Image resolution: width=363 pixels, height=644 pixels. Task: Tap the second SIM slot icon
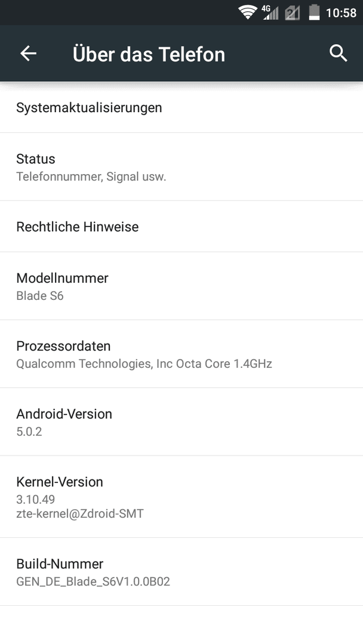292,13
